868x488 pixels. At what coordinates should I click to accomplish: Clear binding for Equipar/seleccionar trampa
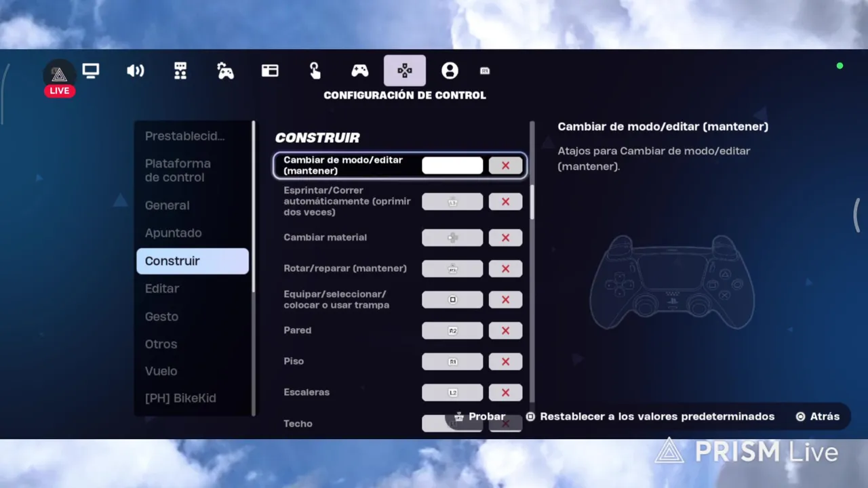(506, 300)
